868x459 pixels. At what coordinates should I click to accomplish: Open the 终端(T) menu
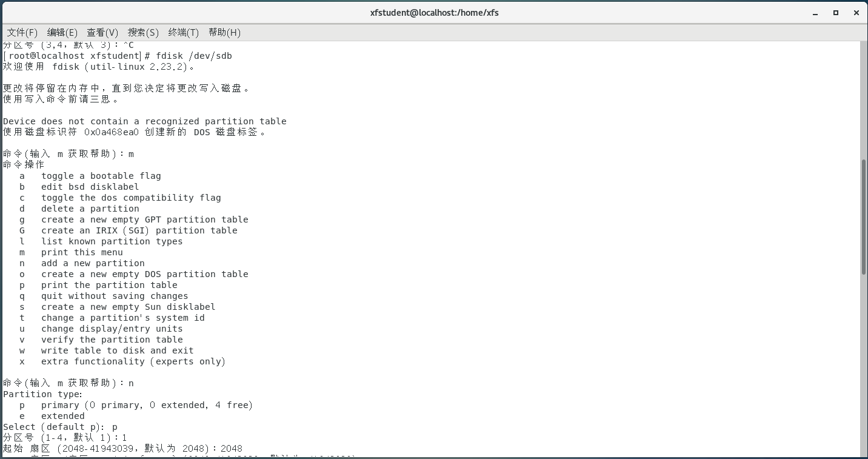(x=184, y=32)
